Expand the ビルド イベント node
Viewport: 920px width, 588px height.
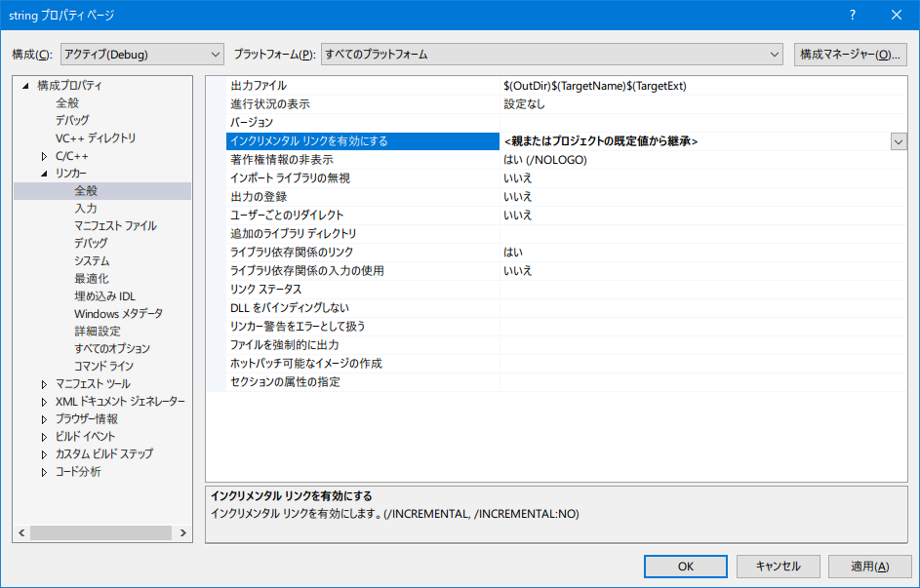[x=45, y=437]
